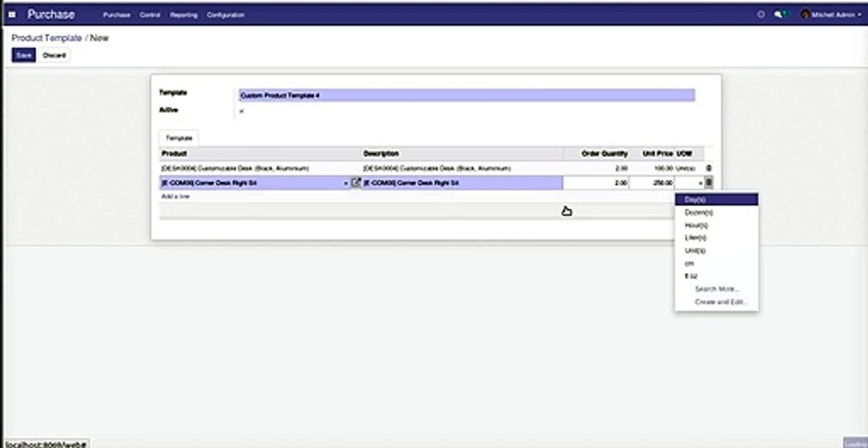The height and width of the screenshot is (448, 868).
Task: Choose Dozen(s) from the UOM list
Action: tap(716, 213)
